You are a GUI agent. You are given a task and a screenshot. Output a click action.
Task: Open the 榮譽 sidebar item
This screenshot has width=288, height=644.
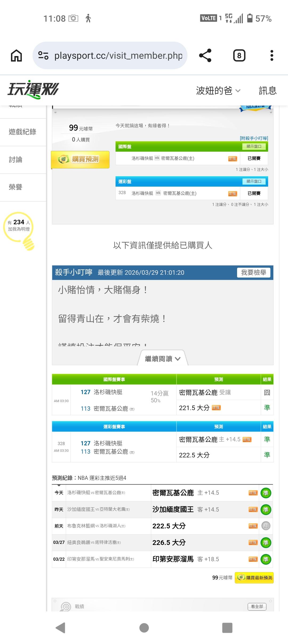(x=15, y=187)
